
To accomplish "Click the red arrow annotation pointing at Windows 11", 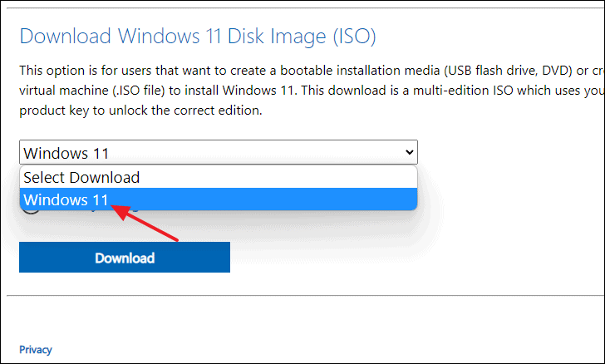I will click(x=145, y=223).
